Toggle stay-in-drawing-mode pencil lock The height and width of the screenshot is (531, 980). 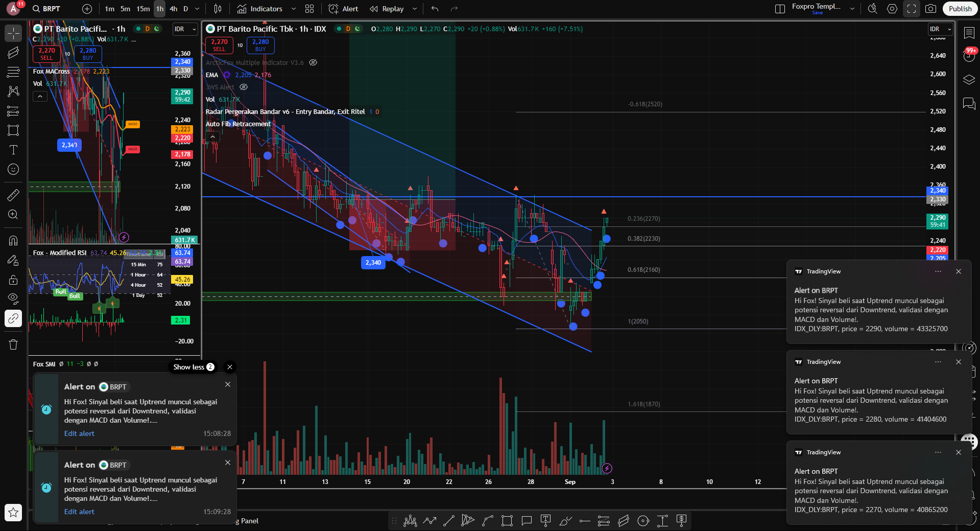13,260
